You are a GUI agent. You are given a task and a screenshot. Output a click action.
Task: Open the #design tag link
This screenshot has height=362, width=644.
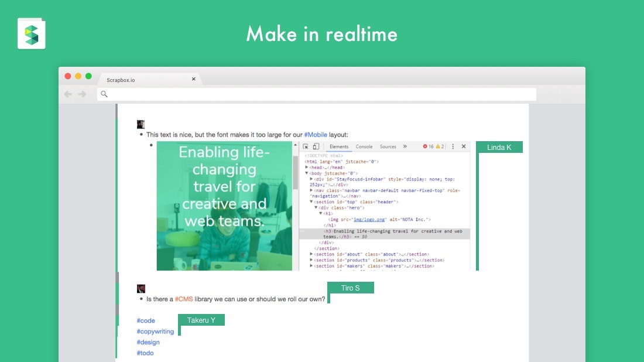coord(148,342)
